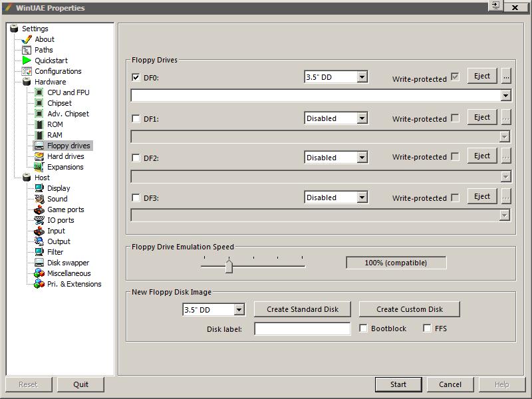
Task: Open DF3 drive type dropdown
Action: point(362,197)
